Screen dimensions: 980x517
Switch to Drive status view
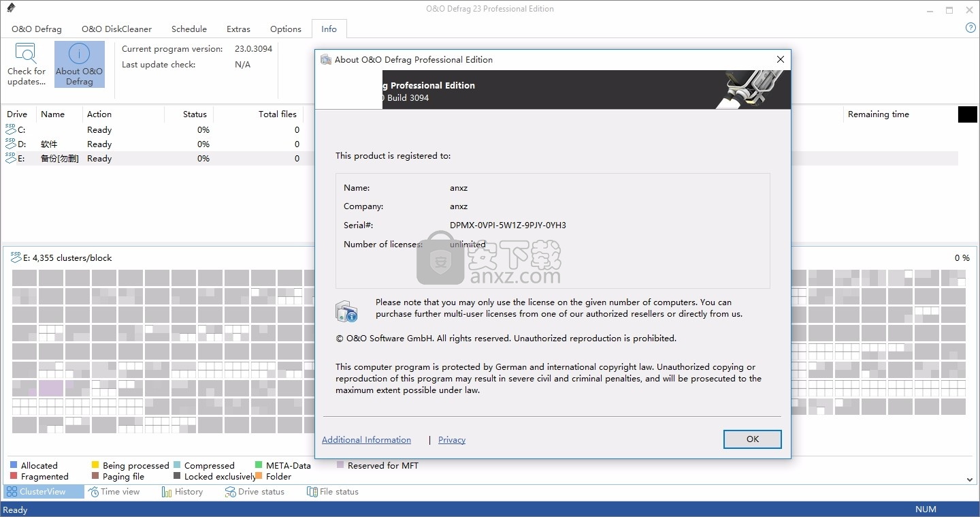click(255, 492)
